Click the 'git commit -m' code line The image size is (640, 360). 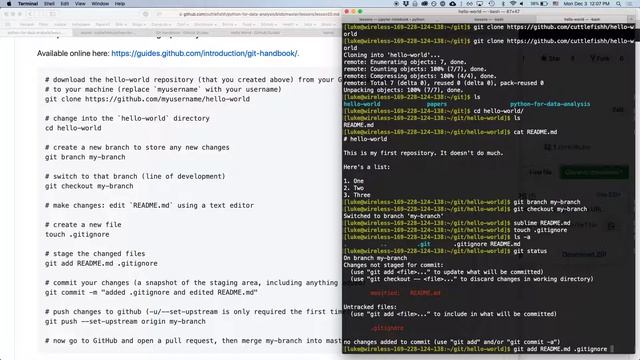[151, 292]
